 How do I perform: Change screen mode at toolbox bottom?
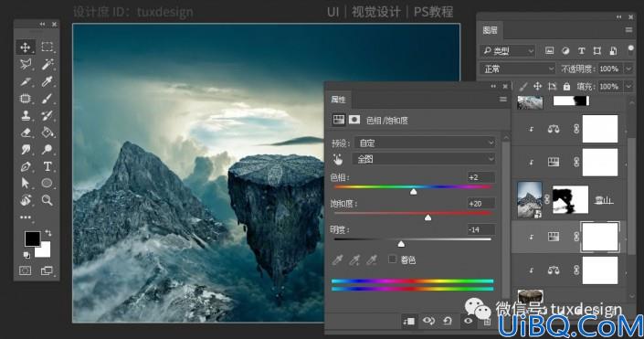pyautogui.click(x=47, y=270)
